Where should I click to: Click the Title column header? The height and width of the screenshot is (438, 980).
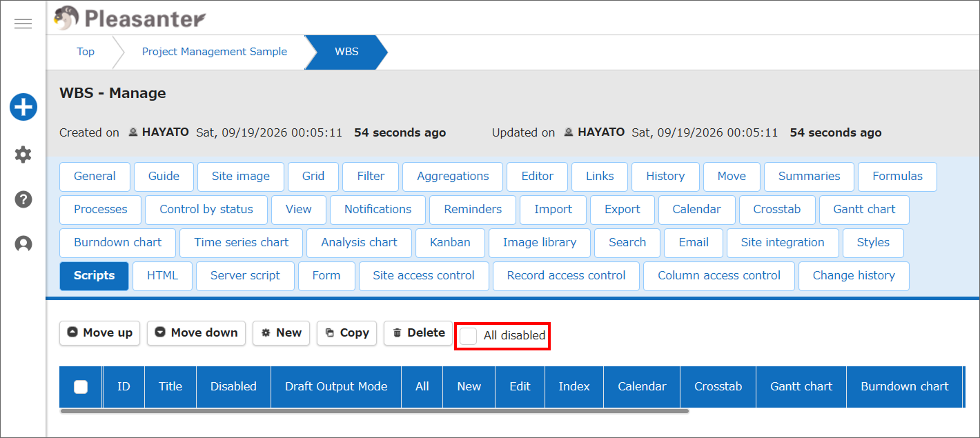tap(170, 387)
